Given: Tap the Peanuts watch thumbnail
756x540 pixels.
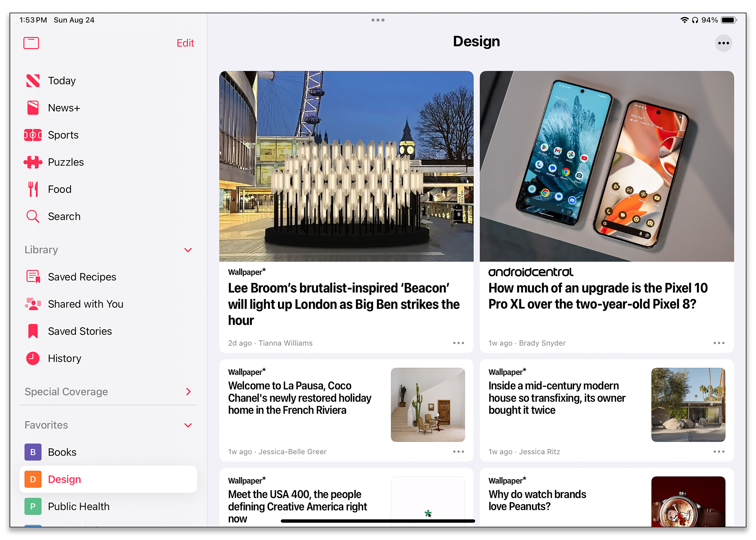Looking at the screenshot, I should coord(688,501).
